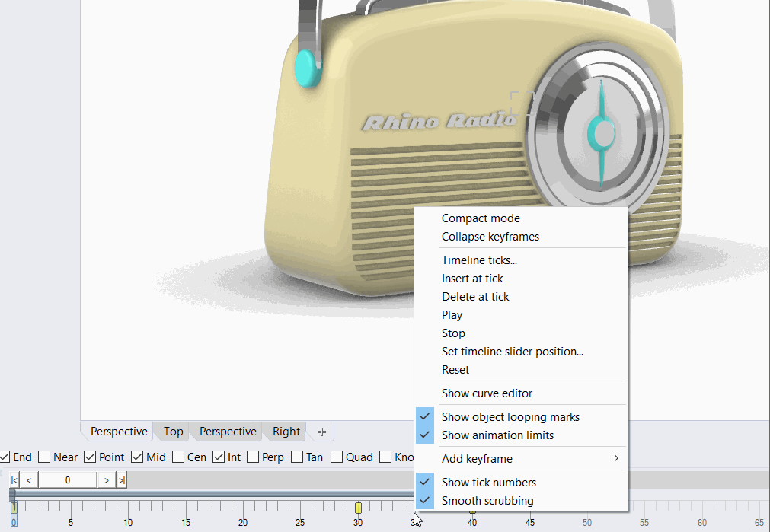Image resolution: width=770 pixels, height=532 pixels.
Task: Enable the Near object snap
Action: tap(44, 457)
